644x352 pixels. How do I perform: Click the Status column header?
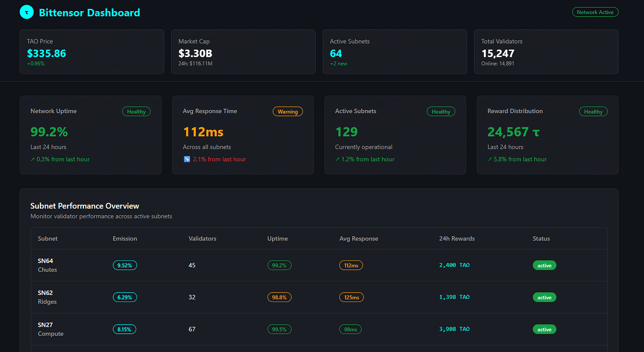541,239
